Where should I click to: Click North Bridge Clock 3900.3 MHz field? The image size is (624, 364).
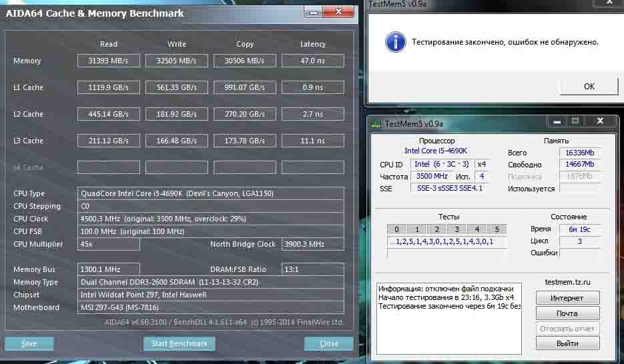coord(313,244)
